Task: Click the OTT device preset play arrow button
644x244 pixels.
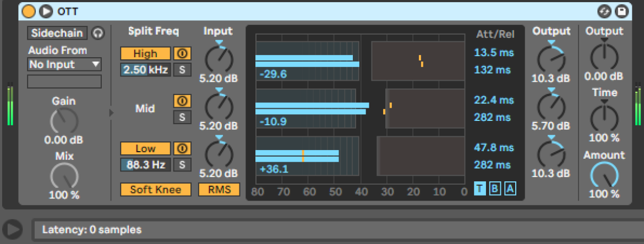Action: pos(46,12)
